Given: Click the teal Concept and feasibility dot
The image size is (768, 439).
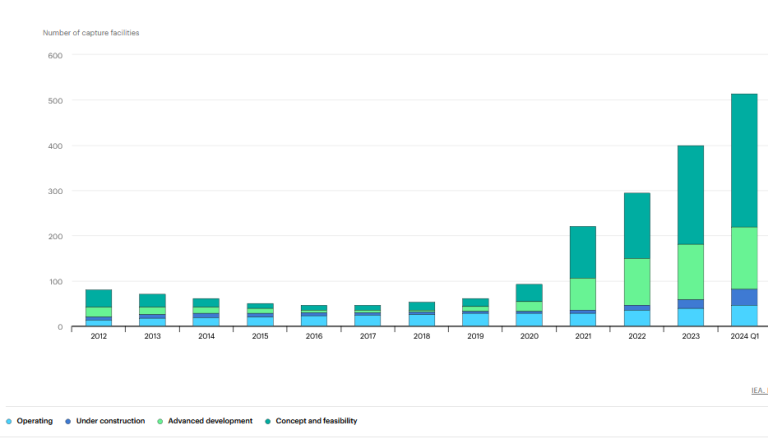Looking at the screenshot, I should pyautogui.click(x=269, y=421).
